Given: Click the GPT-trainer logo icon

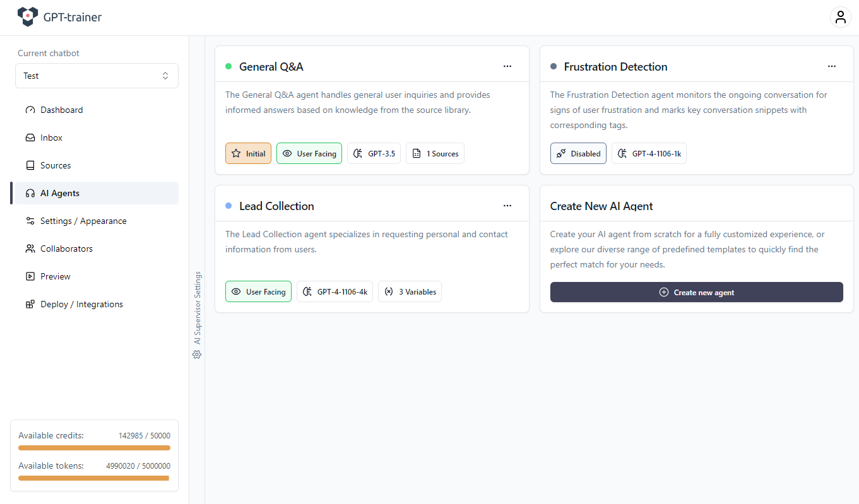Looking at the screenshot, I should pyautogui.click(x=28, y=17).
